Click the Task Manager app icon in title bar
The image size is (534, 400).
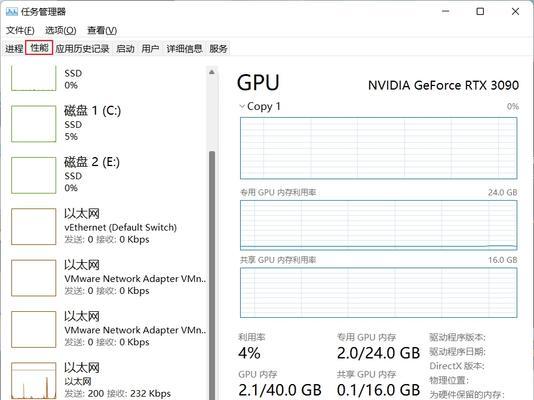tap(12, 12)
